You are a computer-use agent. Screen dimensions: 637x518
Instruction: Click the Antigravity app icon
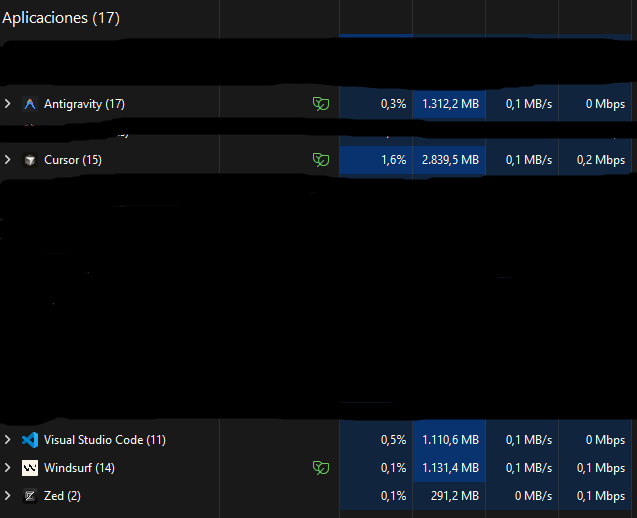click(30, 104)
